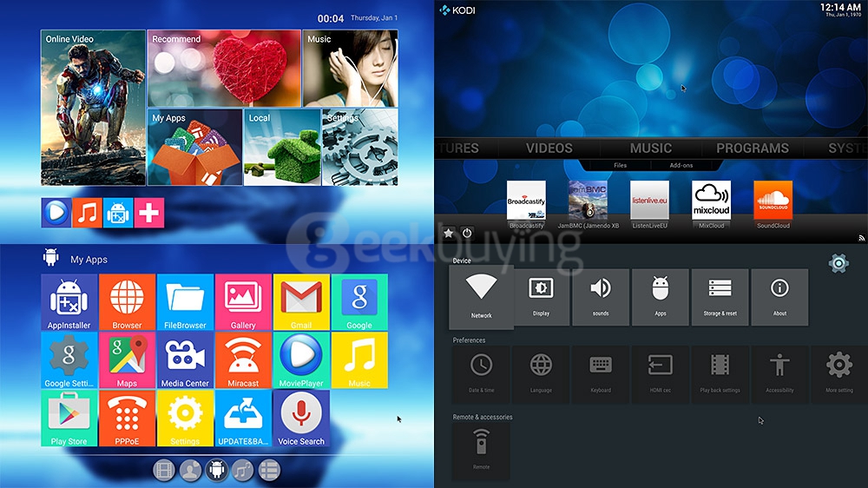Add a shortcut with pink plus
Screen dimensions: 868x488
149,213
